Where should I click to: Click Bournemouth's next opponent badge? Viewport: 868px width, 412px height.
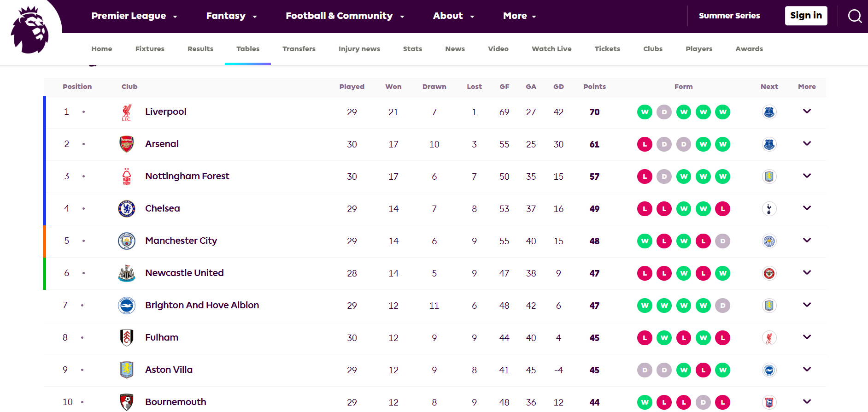(x=769, y=402)
